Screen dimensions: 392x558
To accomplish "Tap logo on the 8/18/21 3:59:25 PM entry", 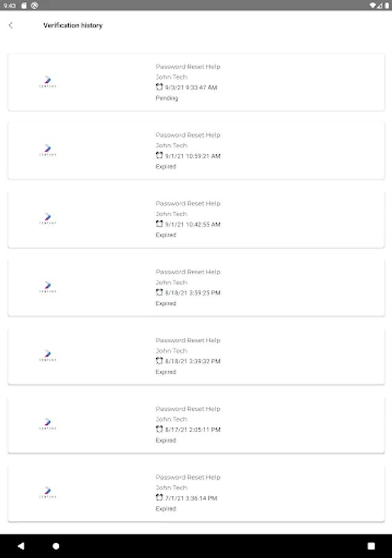I will point(48,288).
